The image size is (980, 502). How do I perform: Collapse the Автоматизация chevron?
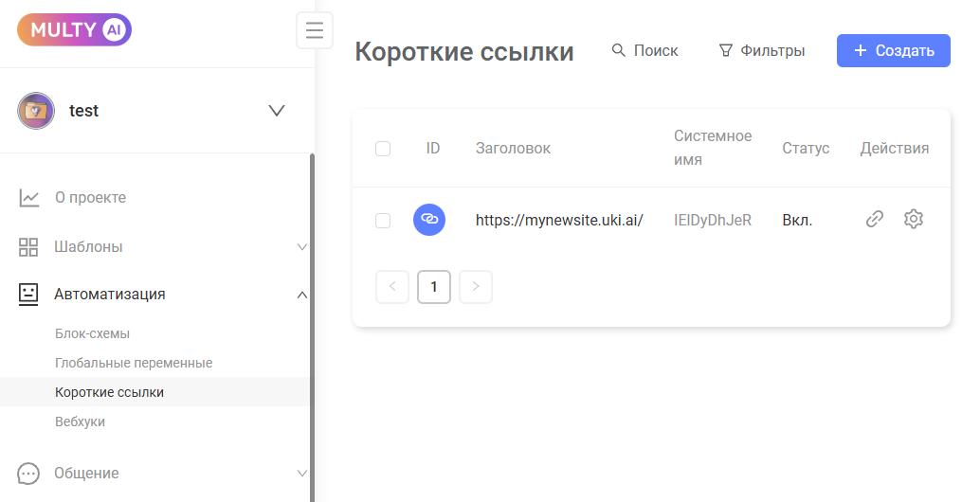(x=302, y=294)
